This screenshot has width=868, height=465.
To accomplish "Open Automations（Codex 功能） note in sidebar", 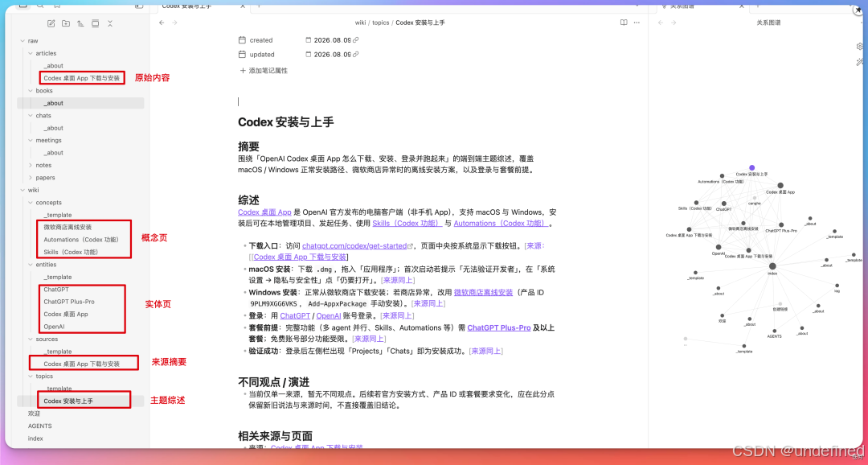I will point(81,240).
